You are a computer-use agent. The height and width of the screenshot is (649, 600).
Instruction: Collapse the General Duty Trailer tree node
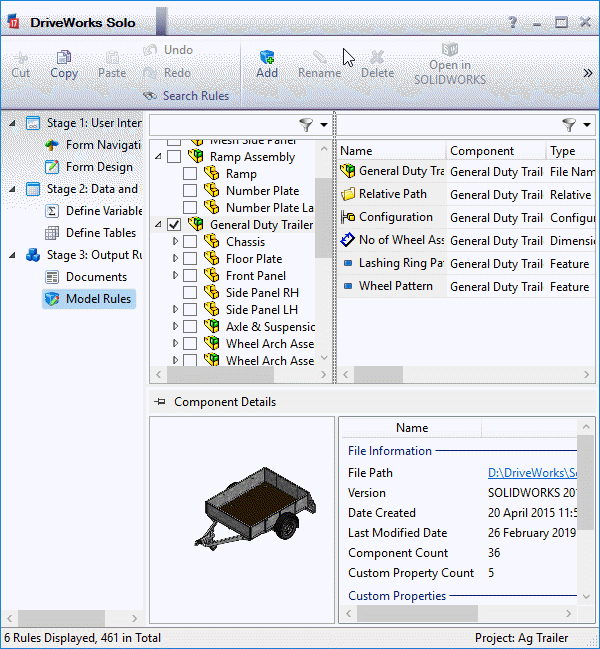point(158,225)
